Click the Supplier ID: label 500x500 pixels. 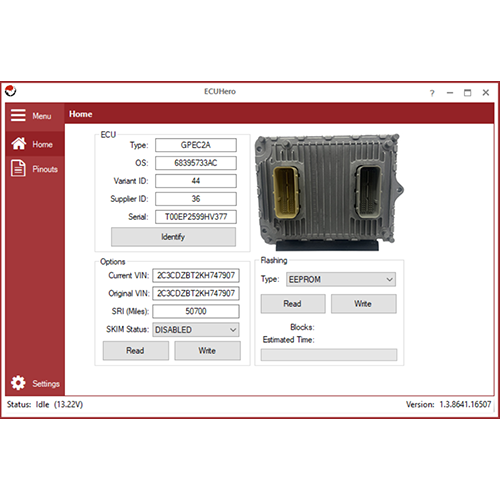tap(129, 199)
